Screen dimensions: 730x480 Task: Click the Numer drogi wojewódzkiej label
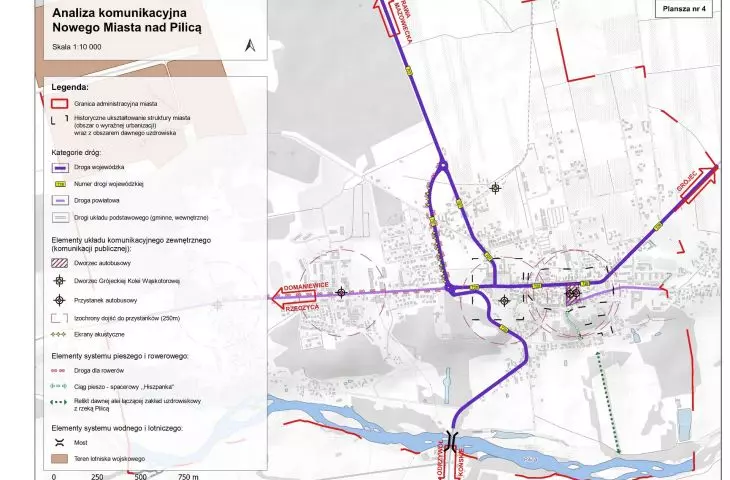(x=108, y=184)
